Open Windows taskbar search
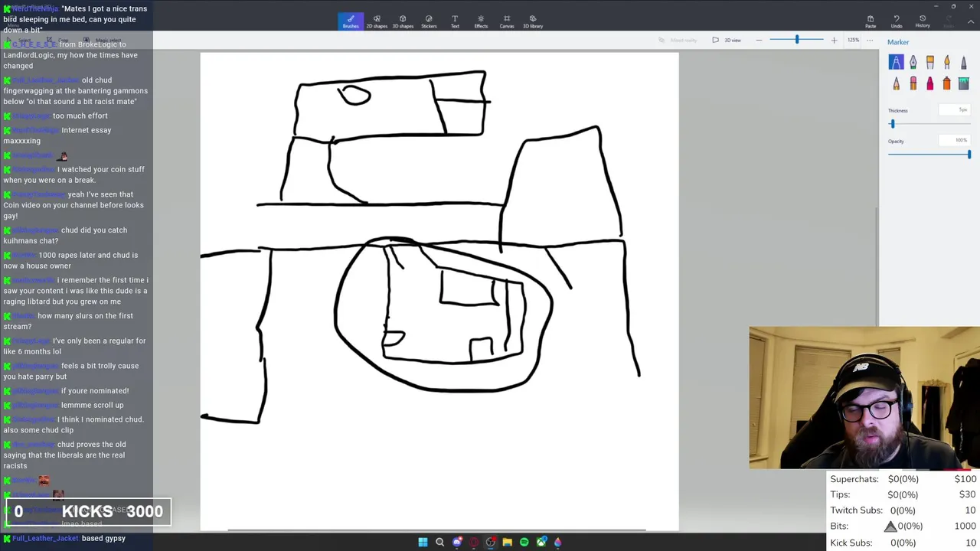Screen dimensions: 980x551 pos(439,543)
